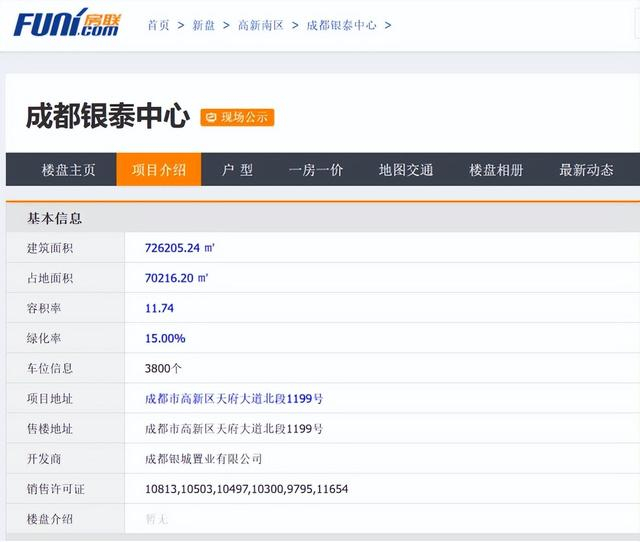This screenshot has width=640, height=542.
Task: View the 最新动态 tab
Action: (x=586, y=169)
